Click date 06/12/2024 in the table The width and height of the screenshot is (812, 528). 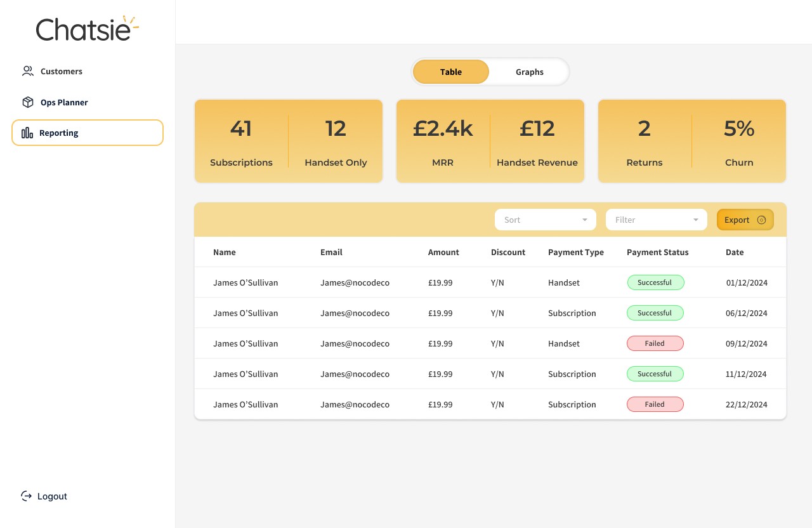click(x=747, y=313)
